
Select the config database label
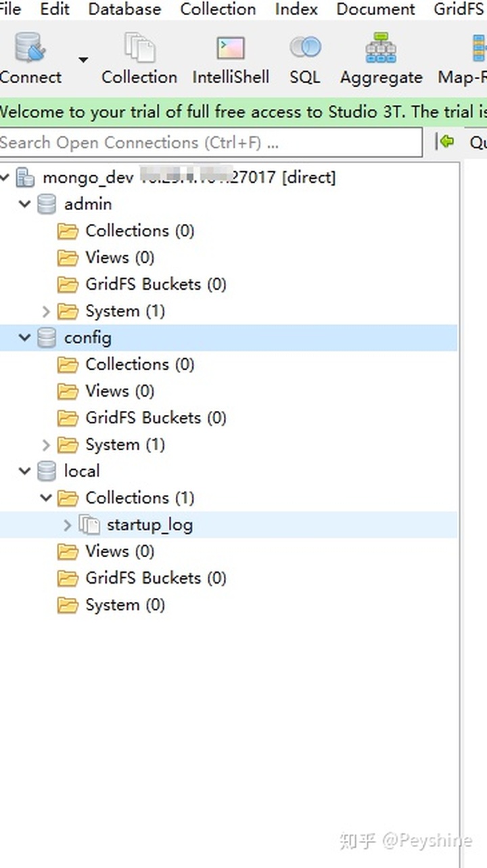click(x=88, y=337)
